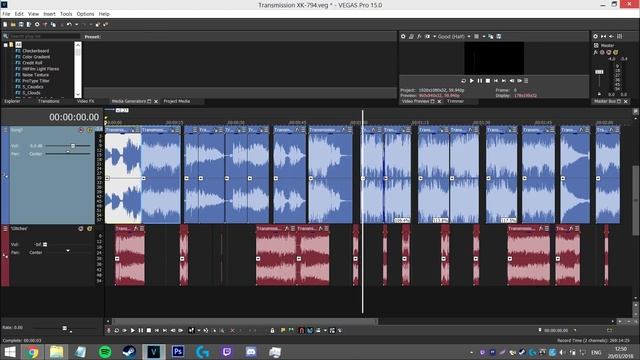The image size is (640, 360).
Task: Open the Insert menu
Action: point(49,14)
